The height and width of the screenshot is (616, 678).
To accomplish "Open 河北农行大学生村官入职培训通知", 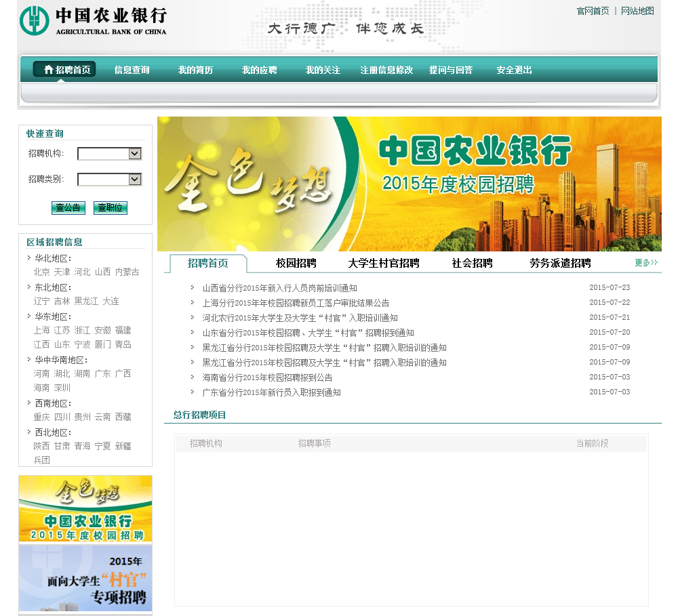I will 300,318.
